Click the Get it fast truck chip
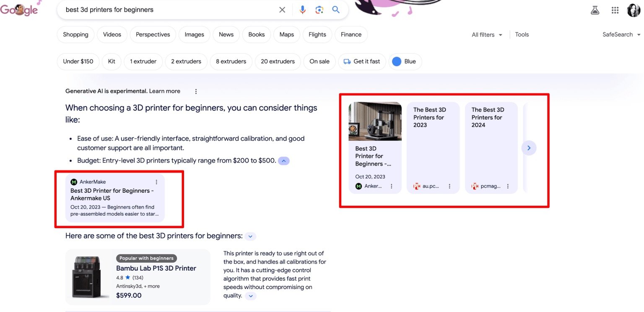644x312 pixels. [362, 62]
